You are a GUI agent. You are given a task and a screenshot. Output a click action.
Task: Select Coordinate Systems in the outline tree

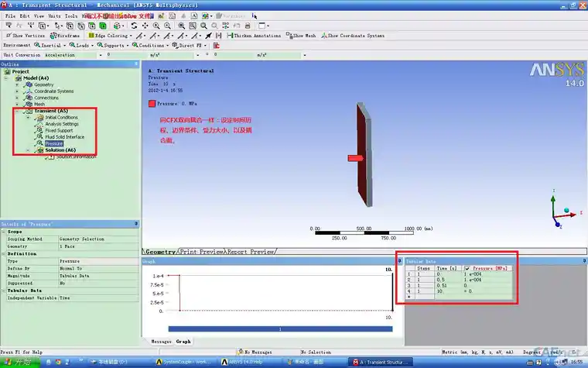coord(53,91)
